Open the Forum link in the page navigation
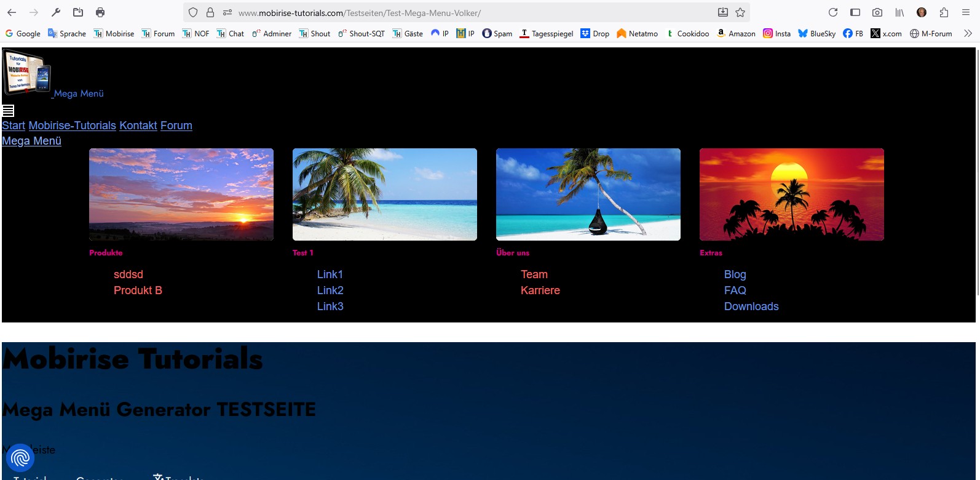The width and height of the screenshot is (980, 480). (176, 126)
